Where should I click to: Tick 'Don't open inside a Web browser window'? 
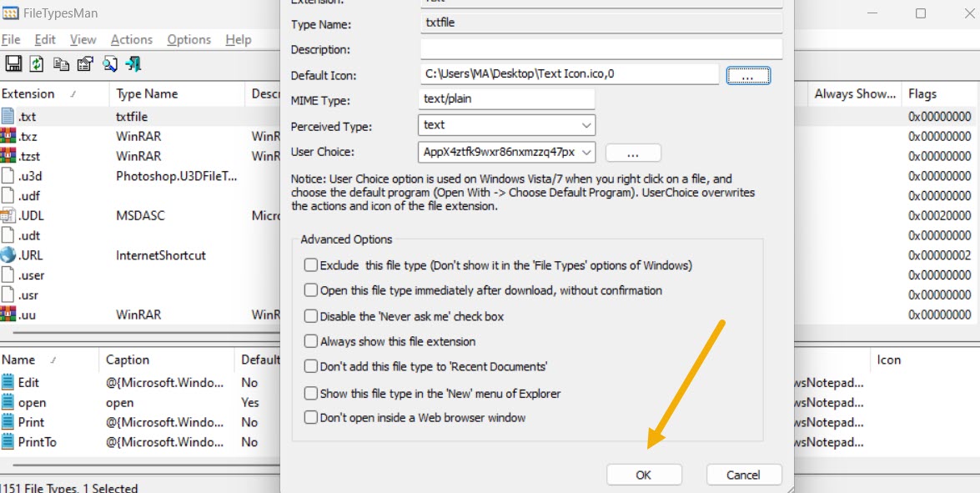click(311, 417)
